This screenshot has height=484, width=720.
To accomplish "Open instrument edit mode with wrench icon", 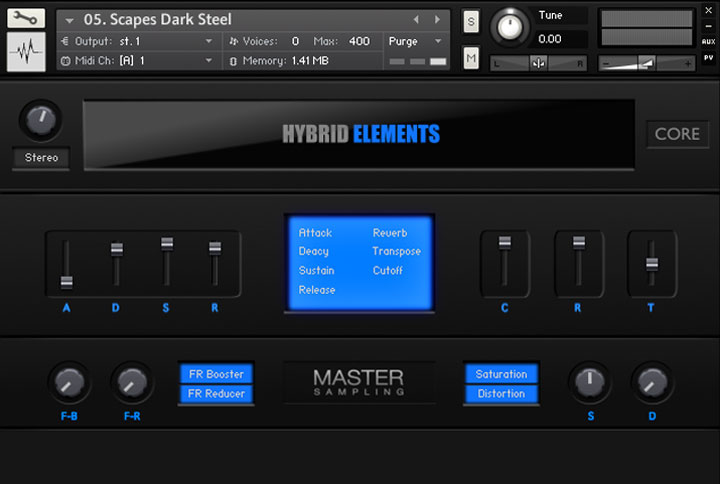I will [26, 18].
